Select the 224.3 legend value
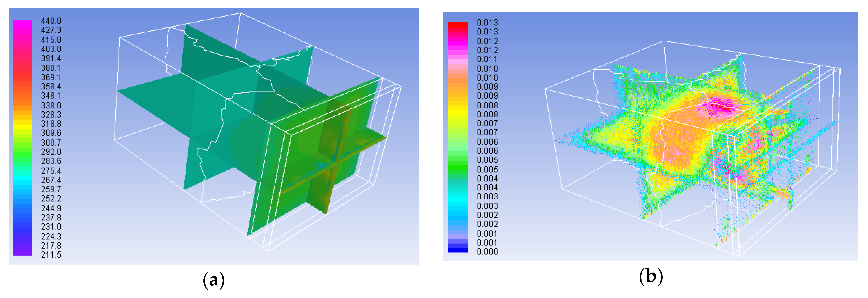The height and width of the screenshot is (298, 868). tap(51, 236)
